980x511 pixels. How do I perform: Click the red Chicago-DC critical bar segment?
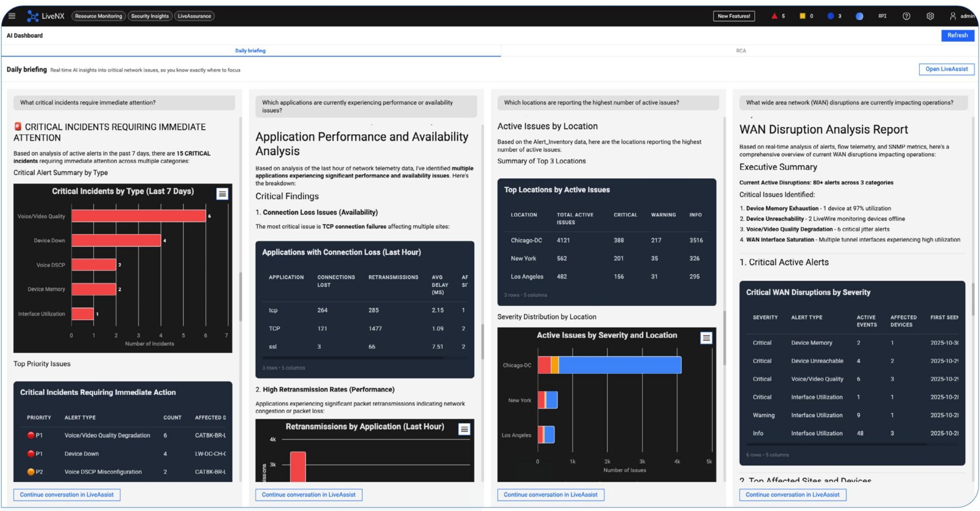pyautogui.click(x=544, y=365)
